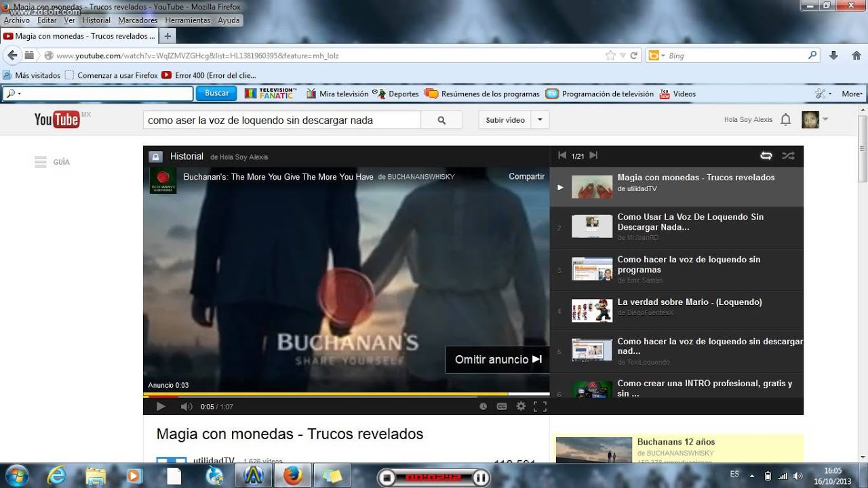Open the Ayuda menu
The image size is (868, 488).
coord(229,20)
